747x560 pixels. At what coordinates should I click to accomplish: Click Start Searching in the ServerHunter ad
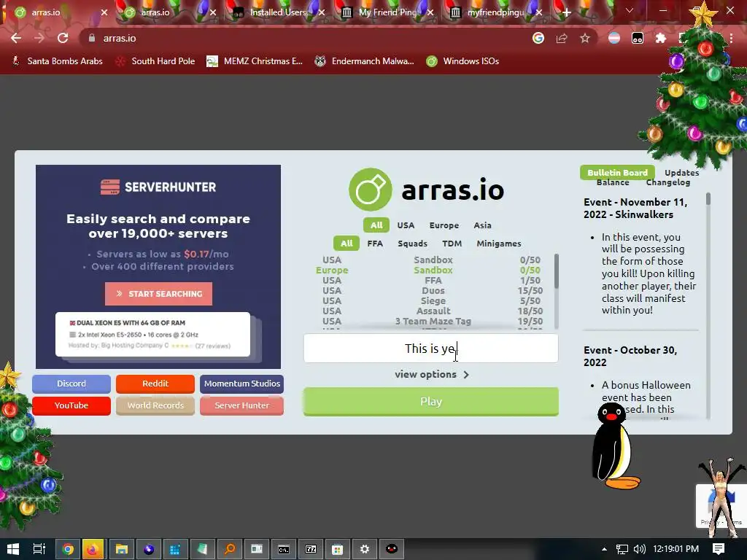[x=158, y=294]
